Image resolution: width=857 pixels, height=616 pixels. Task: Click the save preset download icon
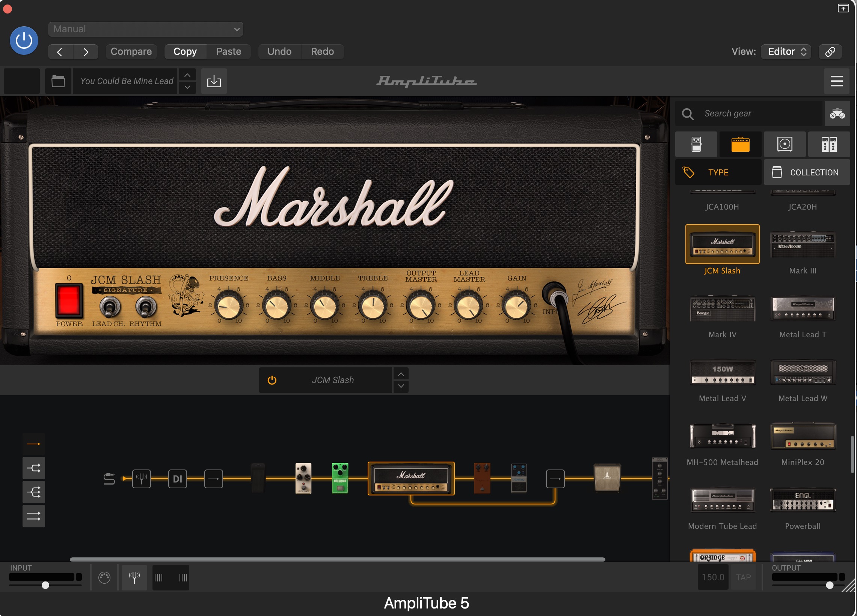tap(214, 81)
